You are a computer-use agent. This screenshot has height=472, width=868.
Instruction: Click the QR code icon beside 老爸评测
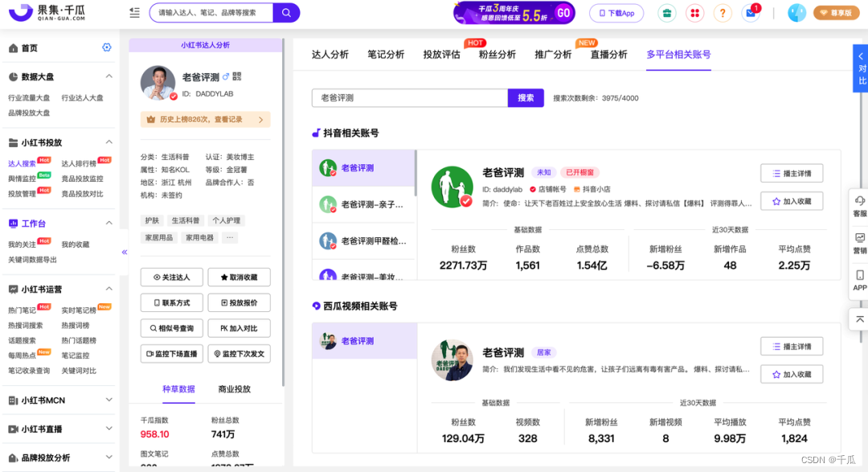click(x=237, y=76)
